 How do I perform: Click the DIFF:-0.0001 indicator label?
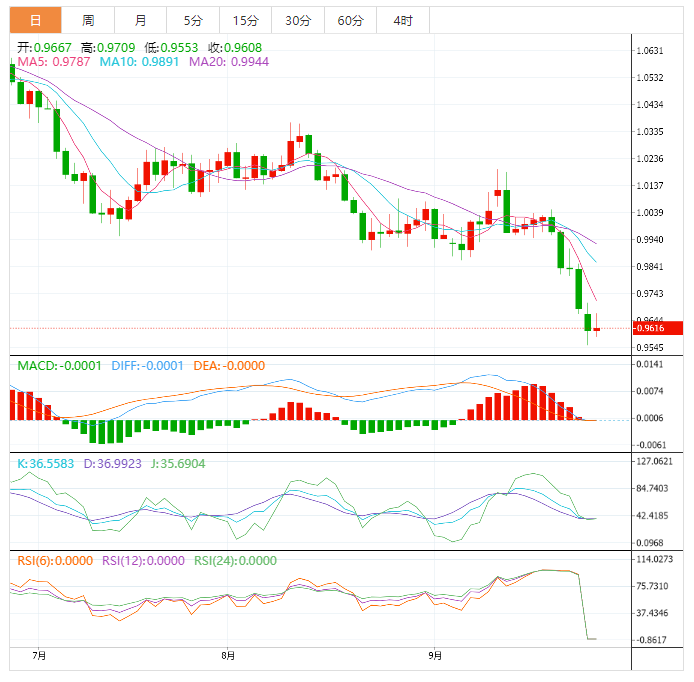[147, 366]
